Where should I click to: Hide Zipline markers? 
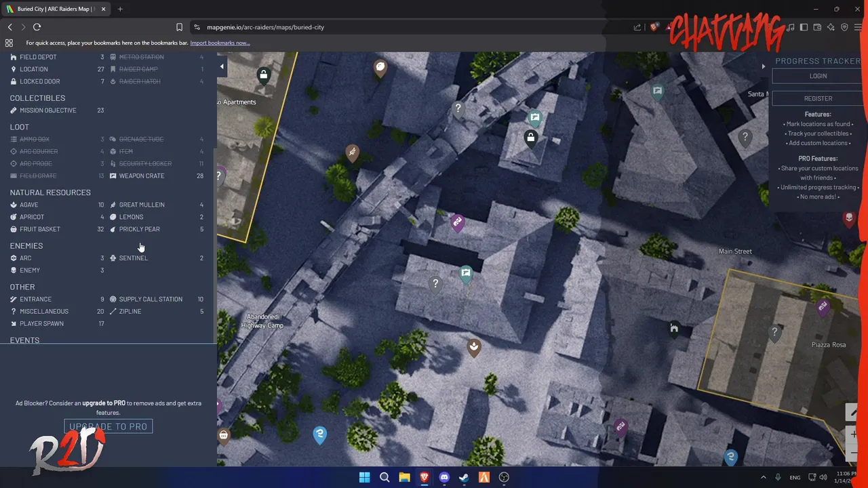click(x=157, y=311)
